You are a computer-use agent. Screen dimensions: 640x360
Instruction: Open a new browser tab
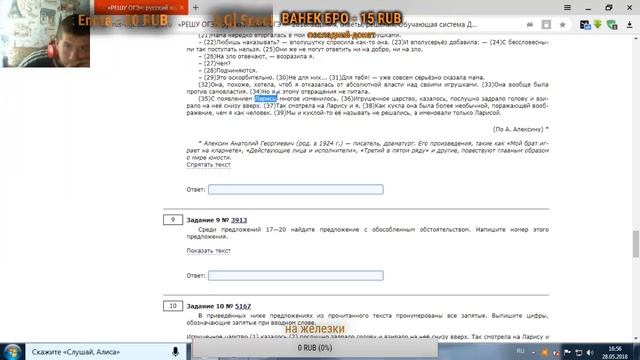tap(196, 7)
